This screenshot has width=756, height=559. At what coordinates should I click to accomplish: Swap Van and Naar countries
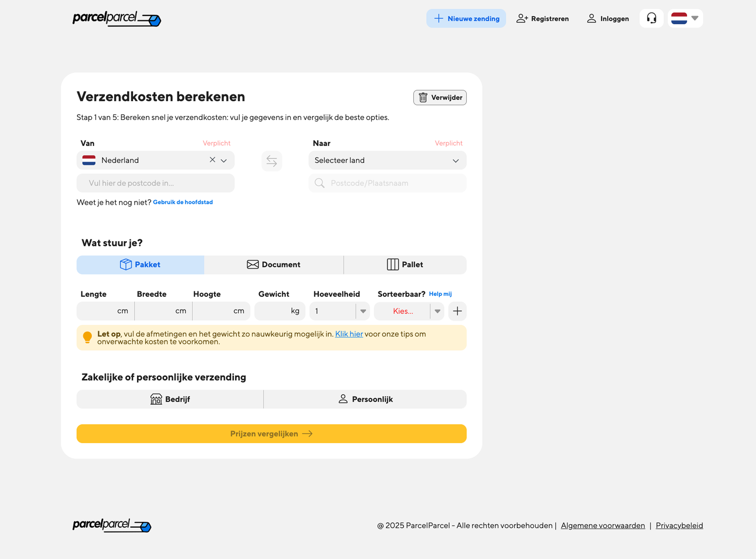click(272, 161)
